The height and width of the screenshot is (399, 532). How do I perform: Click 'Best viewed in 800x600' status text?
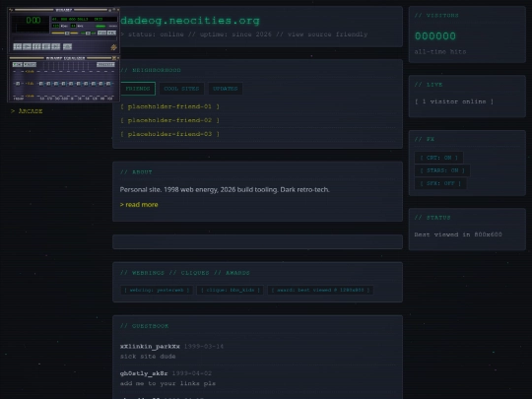point(458,234)
